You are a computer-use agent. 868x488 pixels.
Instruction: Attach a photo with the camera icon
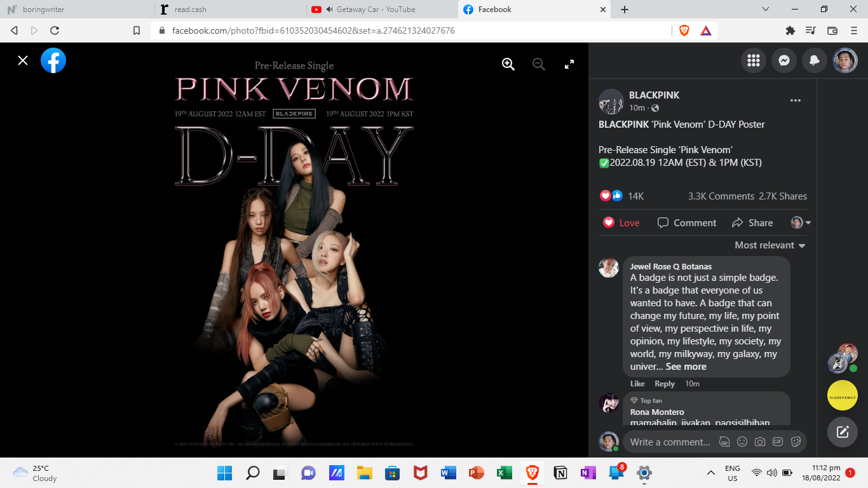click(759, 442)
